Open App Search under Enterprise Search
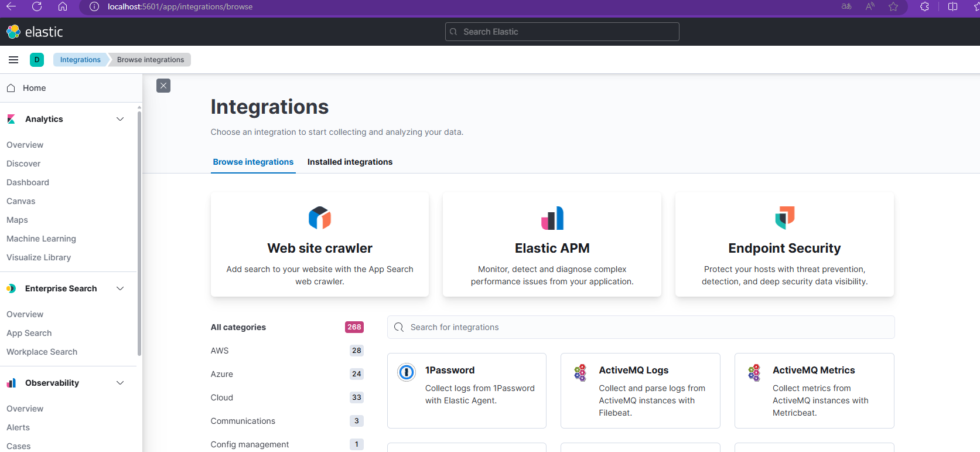The height and width of the screenshot is (452, 980). click(29, 333)
